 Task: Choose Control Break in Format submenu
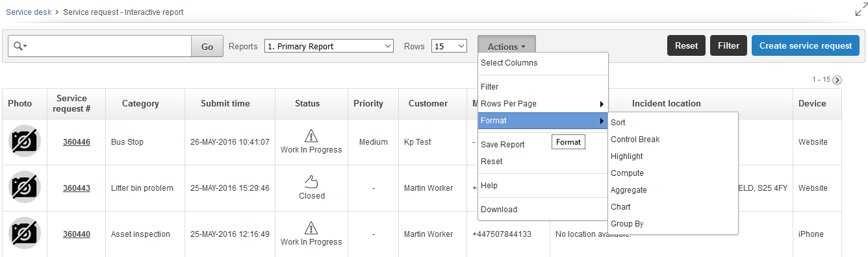coord(673,140)
